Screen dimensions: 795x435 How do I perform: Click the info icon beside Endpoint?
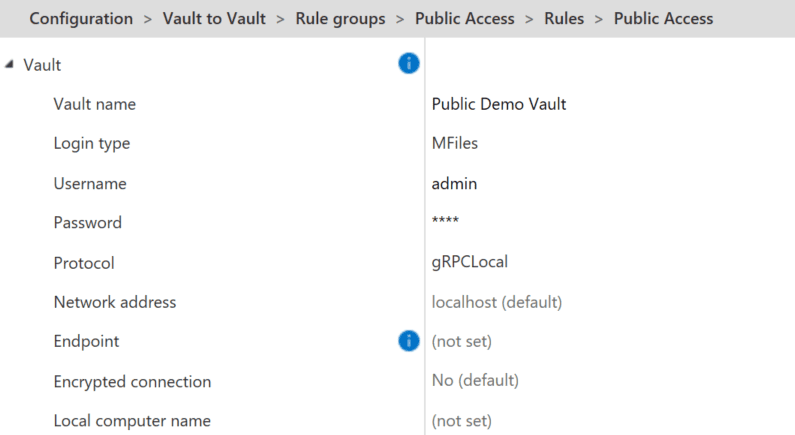[408, 341]
